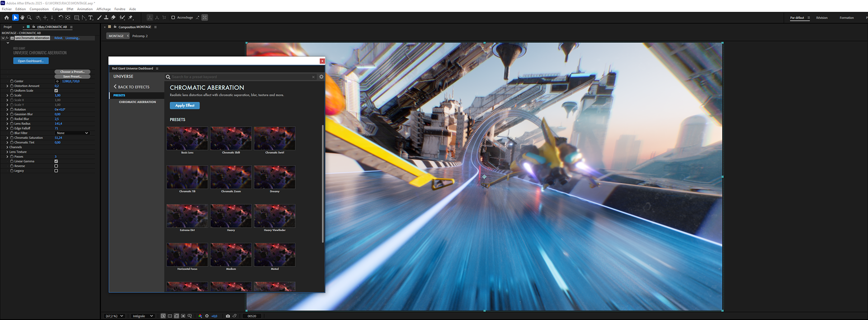Image resolution: width=868 pixels, height=320 pixels.
Task: Open the Effet menu
Action: pyautogui.click(x=70, y=9)
